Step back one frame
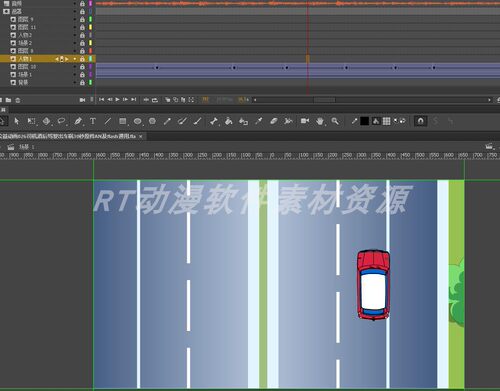The image size is (500, 391). (x=110, y=100)
